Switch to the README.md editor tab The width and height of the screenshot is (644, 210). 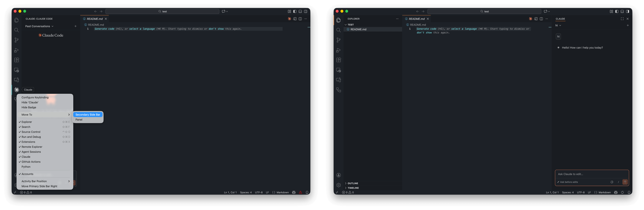95,19
